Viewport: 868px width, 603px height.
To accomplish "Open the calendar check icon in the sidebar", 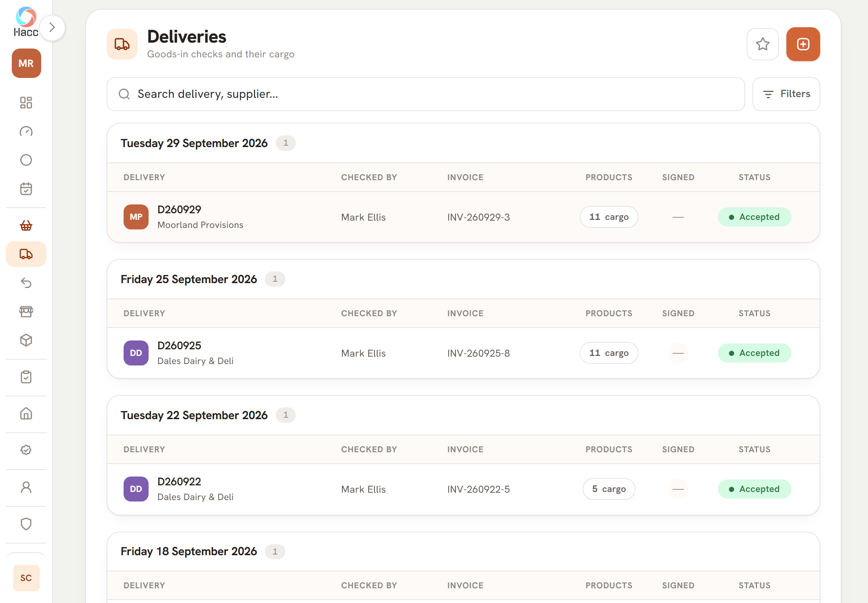I will [x=26, y=189].
